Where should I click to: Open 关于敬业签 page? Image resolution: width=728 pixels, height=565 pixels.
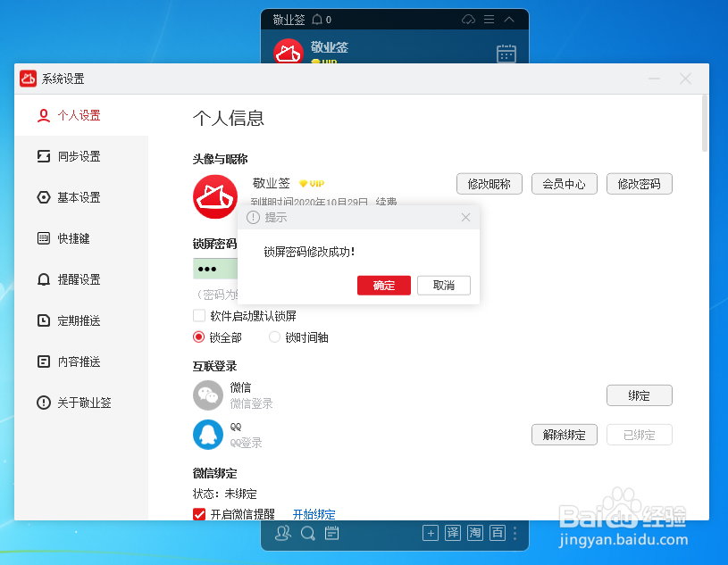[81, 403]
